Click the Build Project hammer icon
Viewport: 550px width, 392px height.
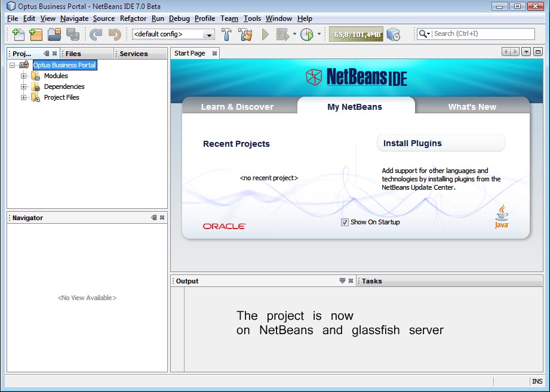tap(227, 35)
